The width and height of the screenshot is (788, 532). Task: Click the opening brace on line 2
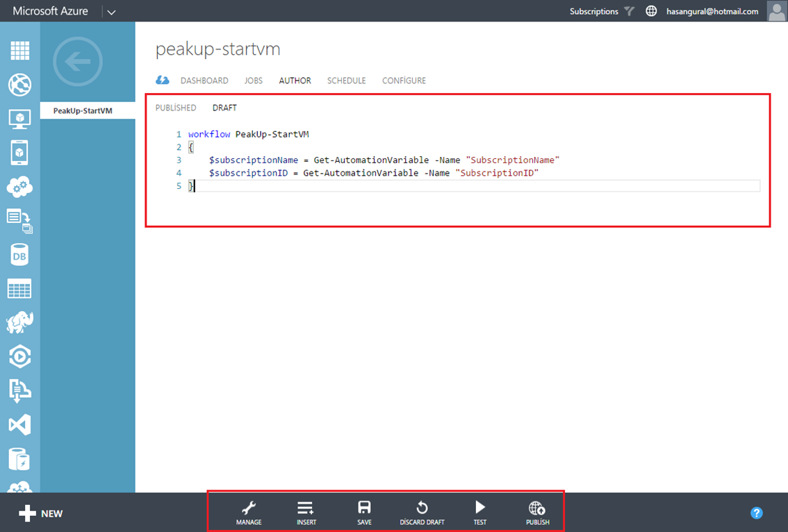click(191, 147)
